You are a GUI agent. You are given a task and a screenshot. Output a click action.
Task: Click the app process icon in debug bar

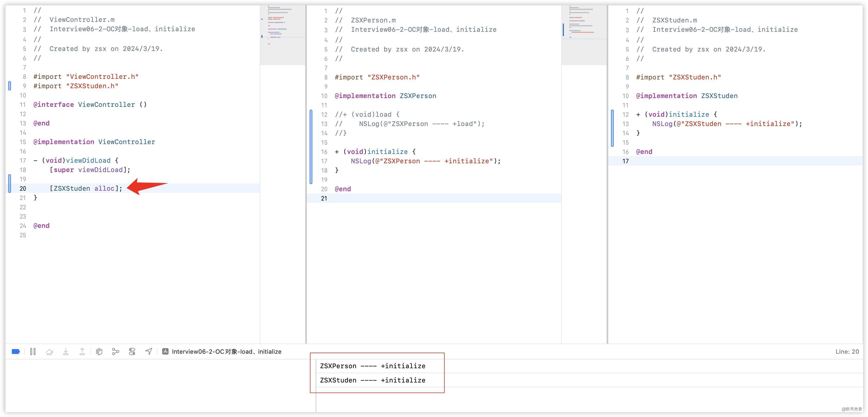[x=165, y=352]
